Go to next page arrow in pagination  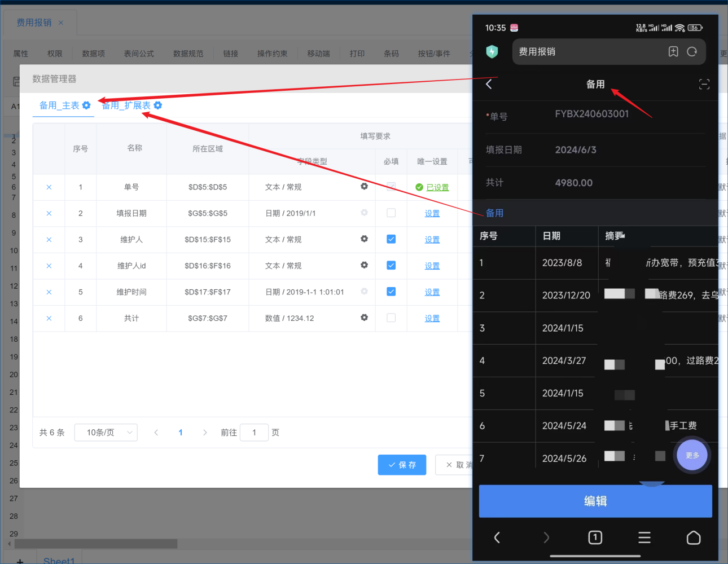[x=205, y=433]
